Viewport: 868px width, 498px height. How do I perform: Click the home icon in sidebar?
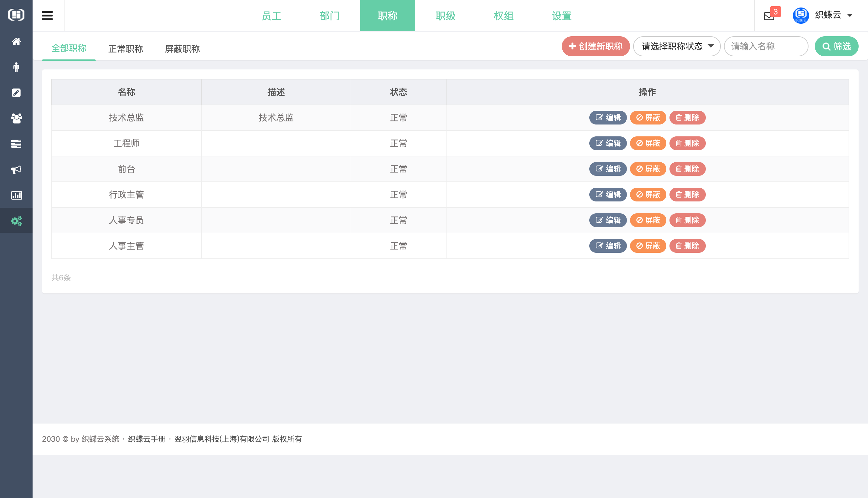tap(16, 41)
